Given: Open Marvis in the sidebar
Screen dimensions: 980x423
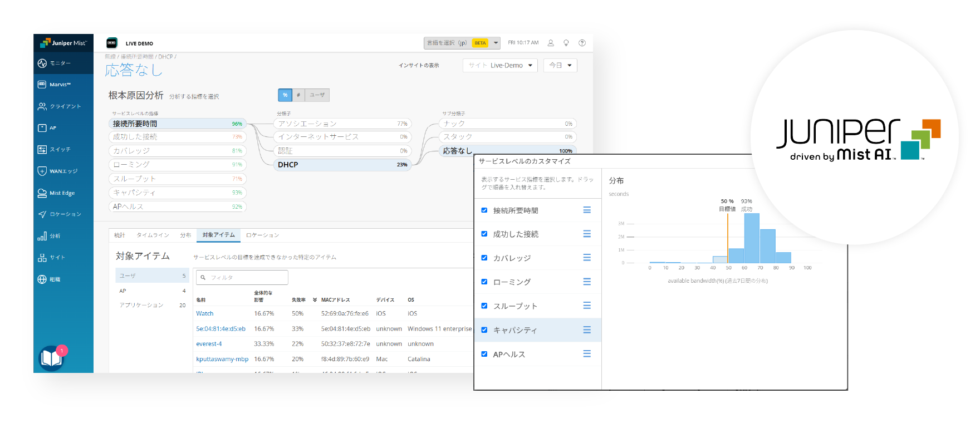Looking at the screenshot, I should 63,85.
